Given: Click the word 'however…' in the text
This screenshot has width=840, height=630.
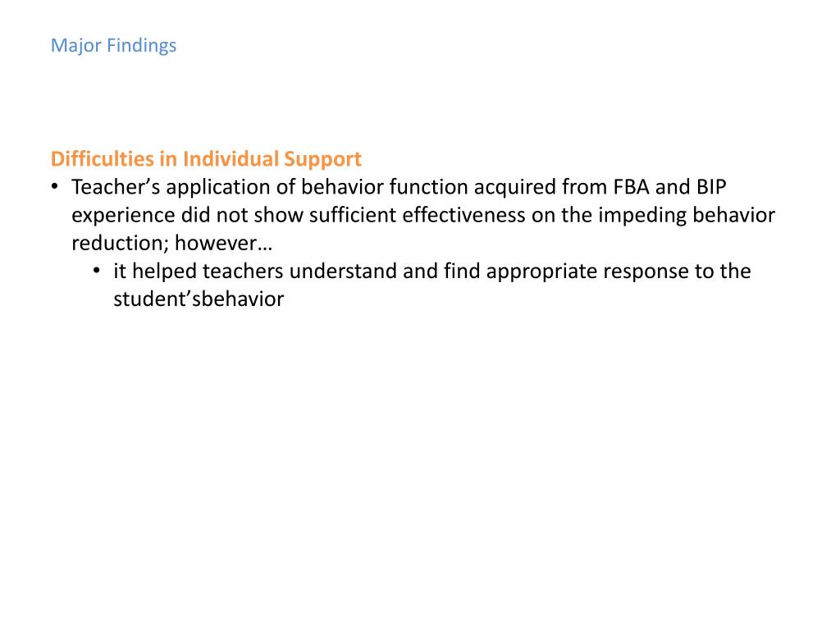Looking at the screenshot, I should [x=223, y=243].
